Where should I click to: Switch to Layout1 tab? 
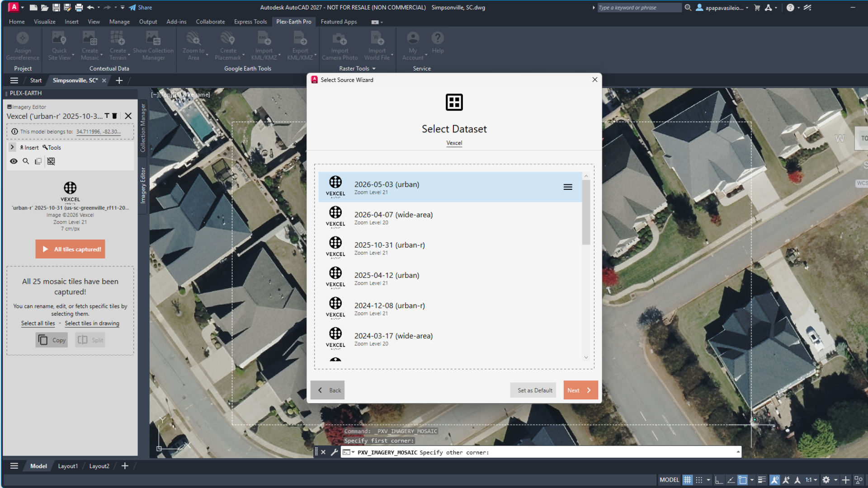coord(68,466)
